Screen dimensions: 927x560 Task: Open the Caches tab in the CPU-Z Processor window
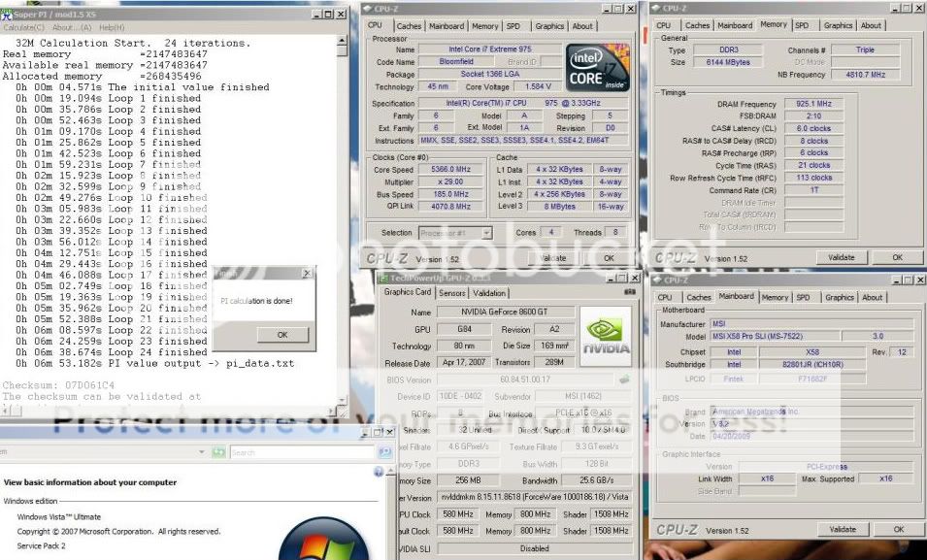[x=409, y=26]
